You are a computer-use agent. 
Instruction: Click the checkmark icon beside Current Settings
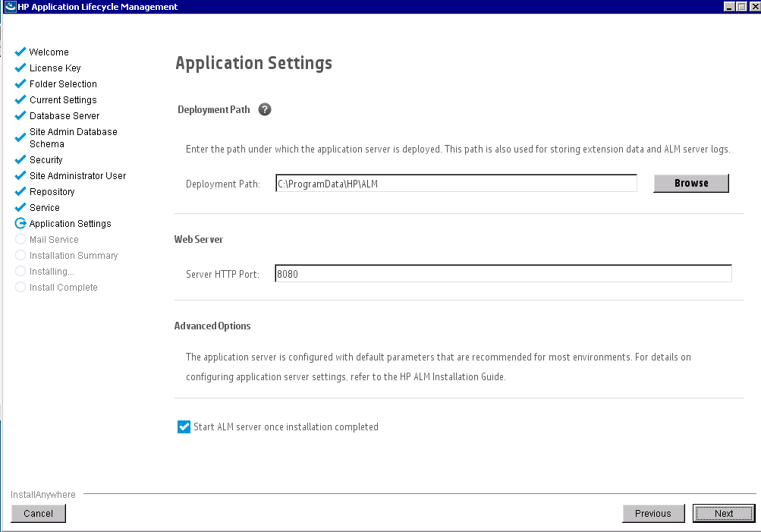20,99
